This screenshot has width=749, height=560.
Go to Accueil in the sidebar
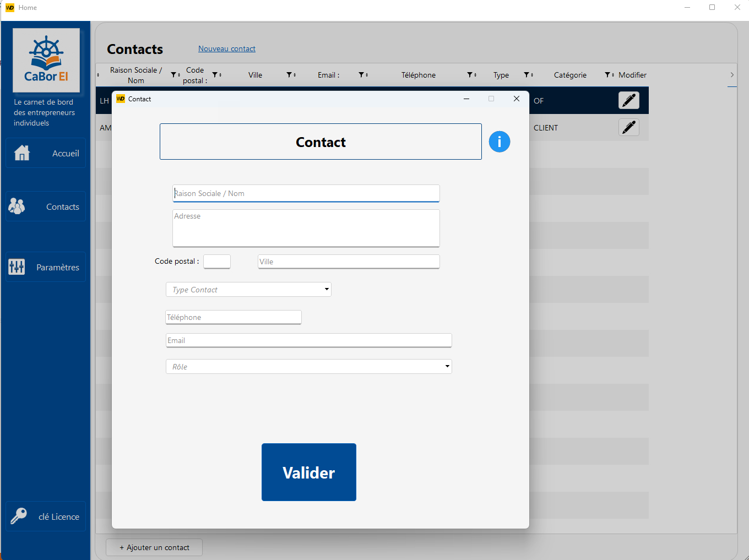[46, 153]
